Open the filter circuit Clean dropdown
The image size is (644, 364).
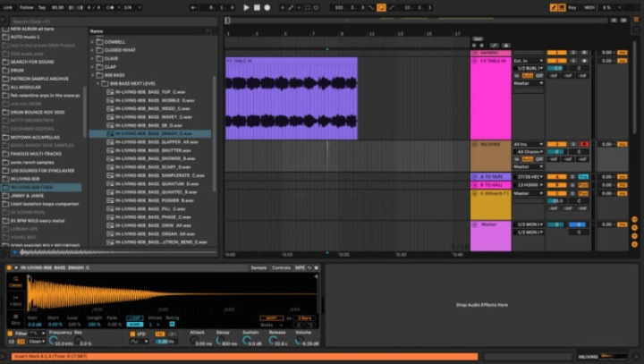pyautogui.click(x=37, y=342)
